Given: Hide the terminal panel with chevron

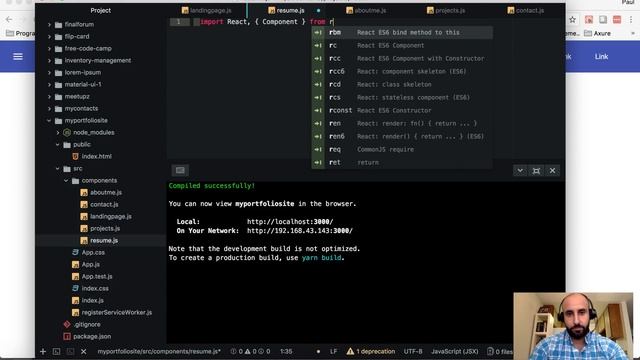Looking at the screenshot, I should [x=520, y=171].
